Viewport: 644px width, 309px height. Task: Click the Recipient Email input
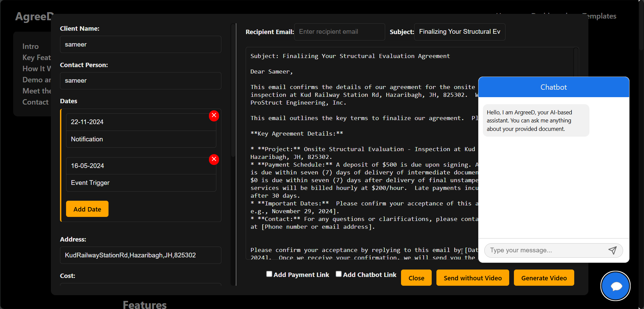point(339,32)
